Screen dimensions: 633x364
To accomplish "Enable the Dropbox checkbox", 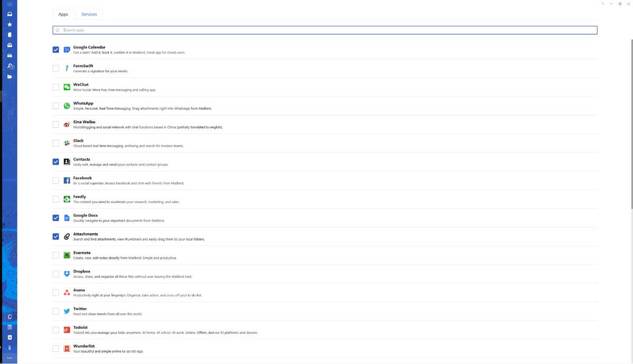I will point(56,274).
